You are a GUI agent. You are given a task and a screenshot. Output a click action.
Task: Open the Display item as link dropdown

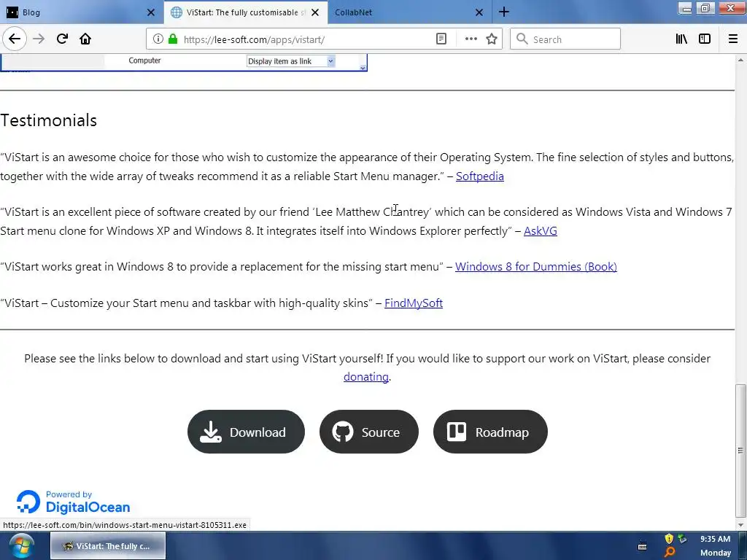pos(291,61)
